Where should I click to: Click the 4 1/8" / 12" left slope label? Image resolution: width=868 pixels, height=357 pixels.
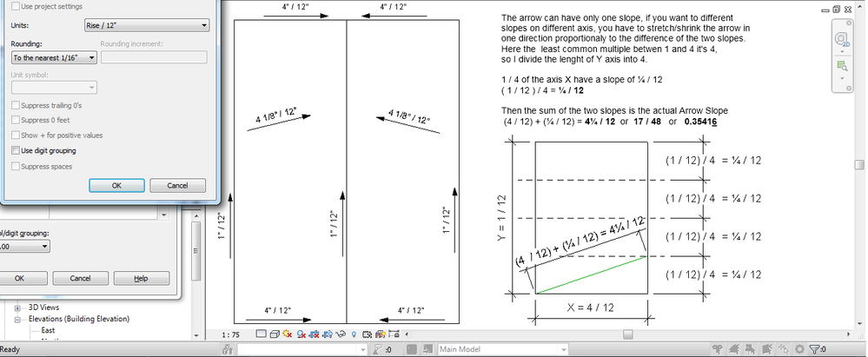coord(277,117)
